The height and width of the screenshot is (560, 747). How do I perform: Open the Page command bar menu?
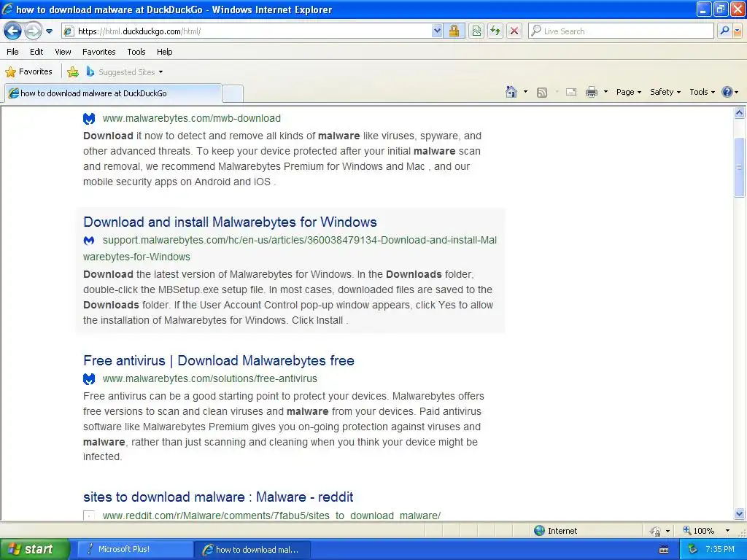(628, 92)
